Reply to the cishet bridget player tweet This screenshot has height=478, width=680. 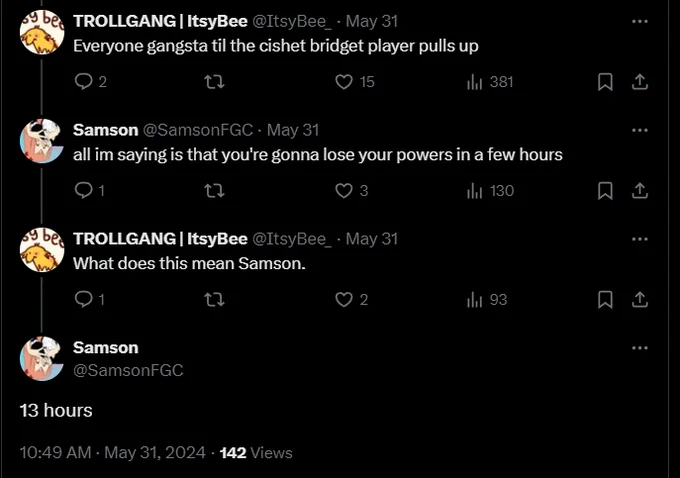tap(90, 82)
